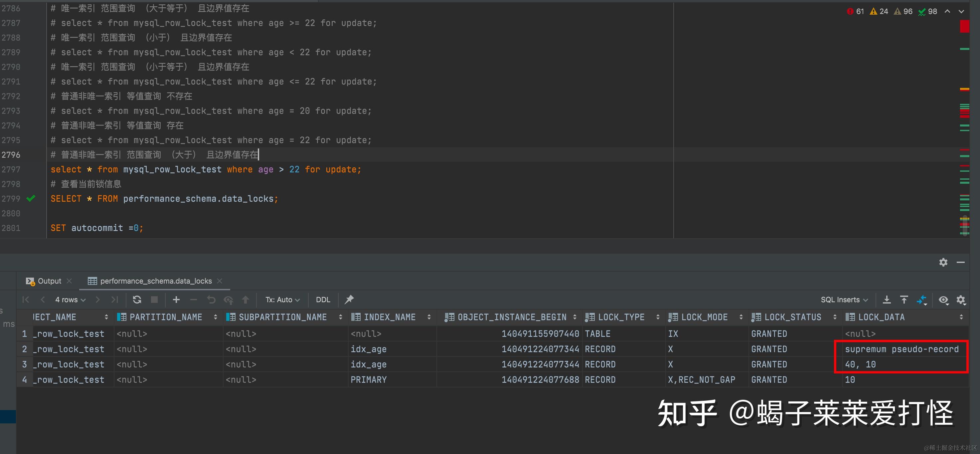This screenshot has height=454, width=980.
Task: Open the results panel settings gear
Action: click(x=961, y=300)
